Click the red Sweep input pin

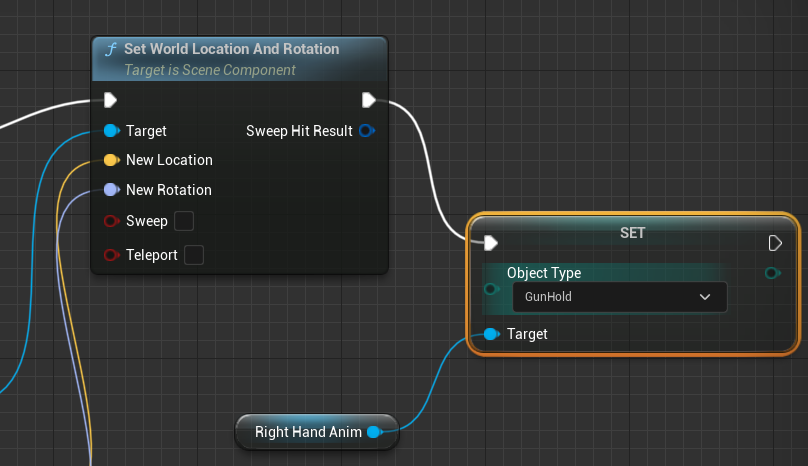(x=110, y=221)
